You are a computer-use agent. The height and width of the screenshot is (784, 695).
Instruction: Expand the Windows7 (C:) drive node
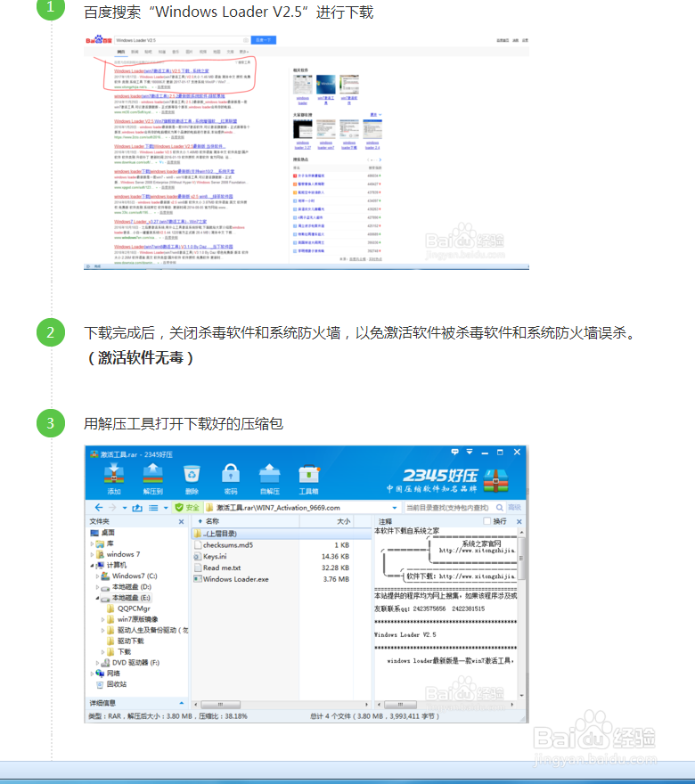click(97, 576)
